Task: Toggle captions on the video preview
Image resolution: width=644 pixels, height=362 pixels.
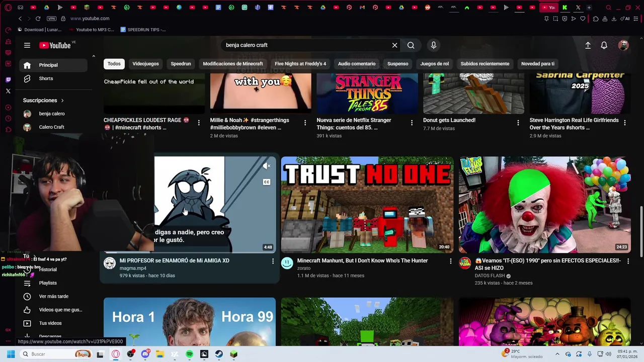Action: pos(267,182)
